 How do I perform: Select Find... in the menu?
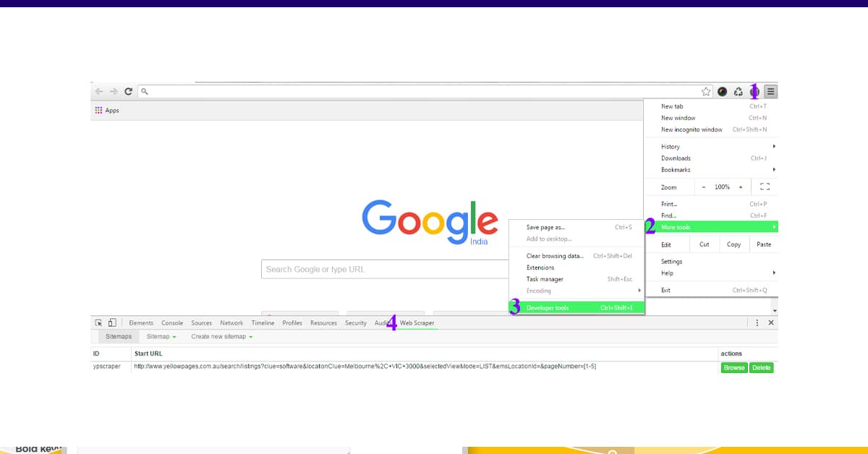[x=711, y=215]
